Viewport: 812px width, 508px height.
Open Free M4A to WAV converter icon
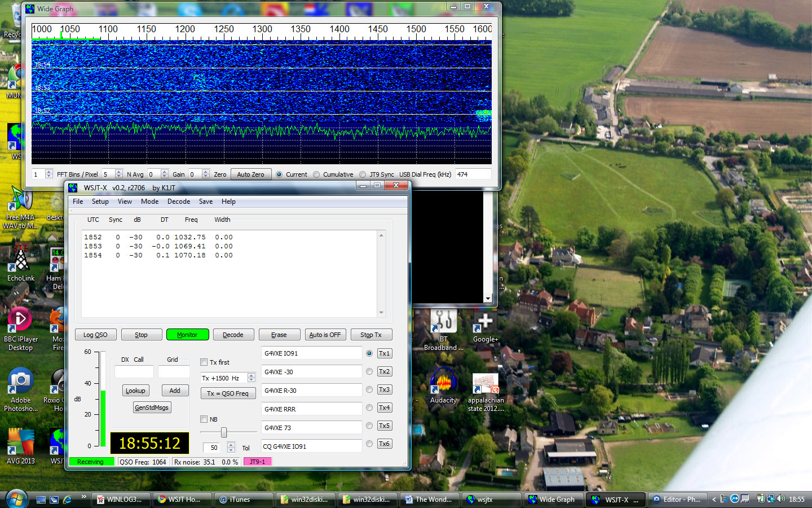pyautogui.click(x=20, y=200)
